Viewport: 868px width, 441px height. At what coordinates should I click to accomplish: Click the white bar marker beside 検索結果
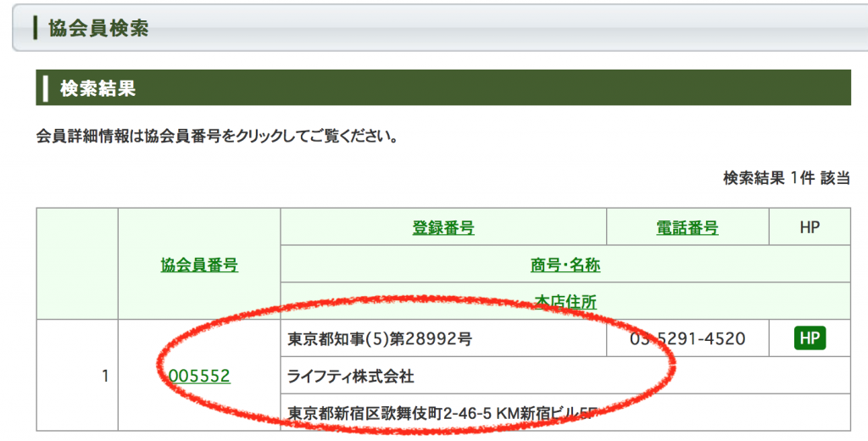pyautogui.click(x=46, y=88)
